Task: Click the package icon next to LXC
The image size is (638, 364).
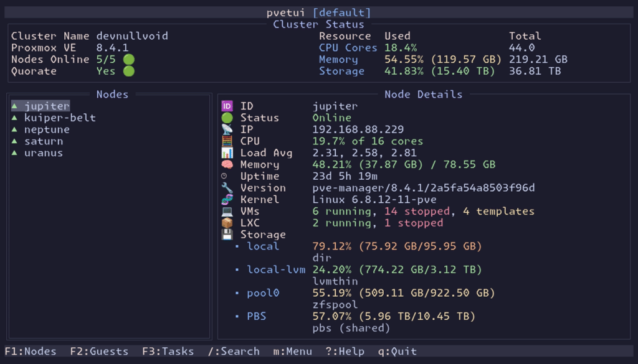Action: 227,223
